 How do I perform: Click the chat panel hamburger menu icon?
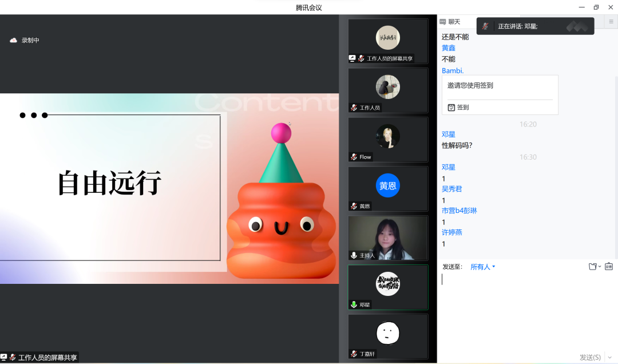tap(611, 22)
